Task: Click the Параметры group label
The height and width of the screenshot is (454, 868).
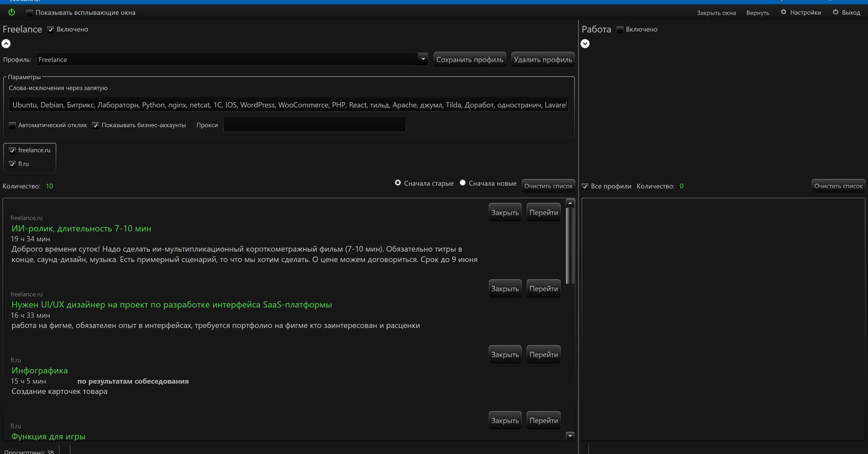Action: (24, 77)
